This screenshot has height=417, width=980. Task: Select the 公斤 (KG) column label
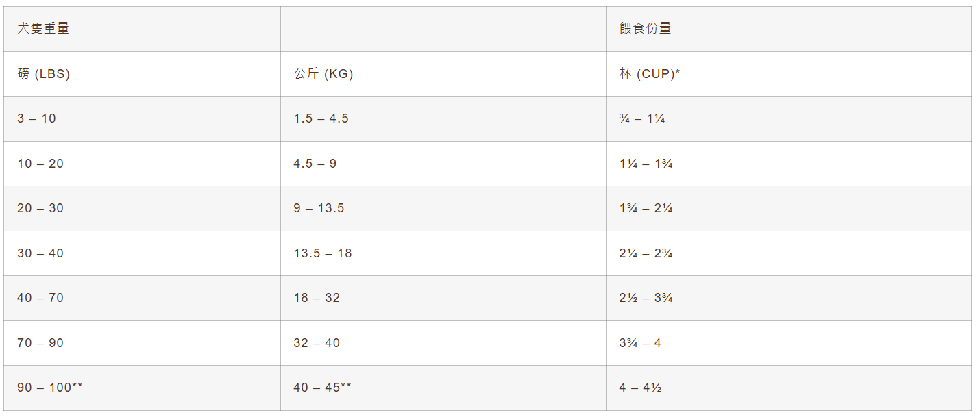[323, 74]
